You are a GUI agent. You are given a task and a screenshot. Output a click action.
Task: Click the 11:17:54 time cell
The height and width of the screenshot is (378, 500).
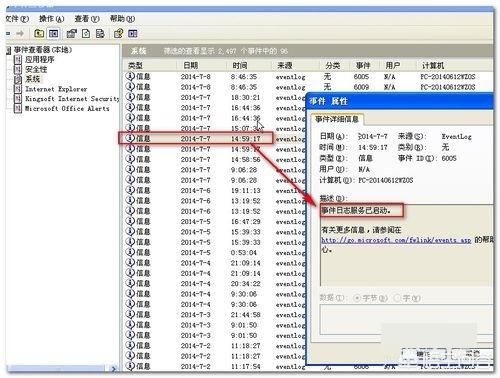pyautogui.click(x=246, y=366)
